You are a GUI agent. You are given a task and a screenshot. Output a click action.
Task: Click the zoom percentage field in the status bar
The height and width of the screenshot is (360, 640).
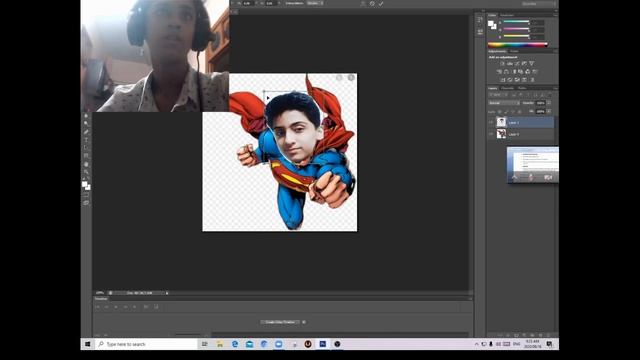(x=100, y=293)
